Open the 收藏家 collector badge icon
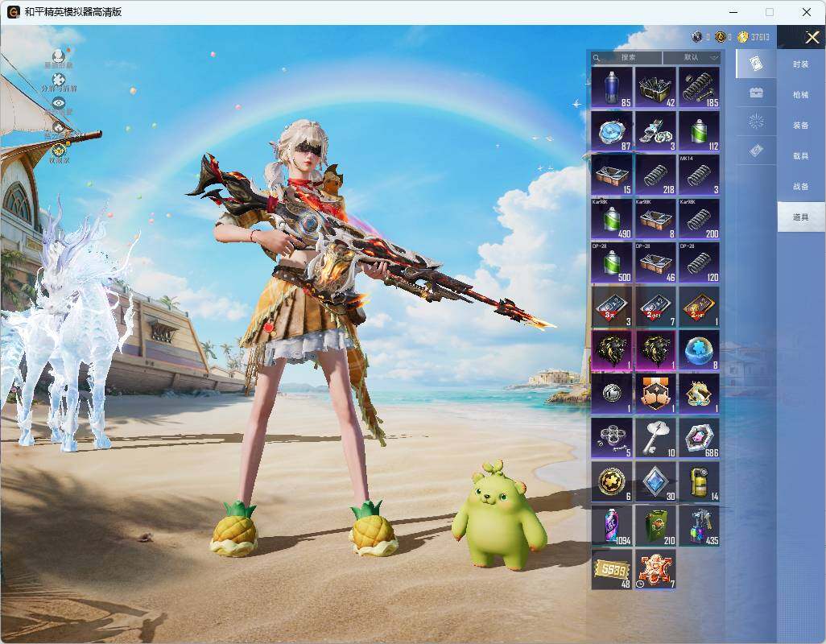 click(x=59, y=151)
